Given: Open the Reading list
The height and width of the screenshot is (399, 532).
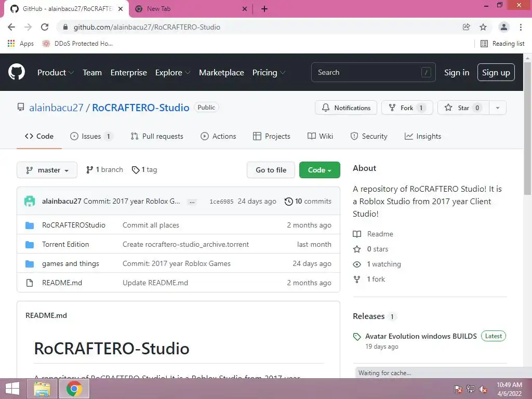Looking at the screenshot, I should tap(502, 44).
